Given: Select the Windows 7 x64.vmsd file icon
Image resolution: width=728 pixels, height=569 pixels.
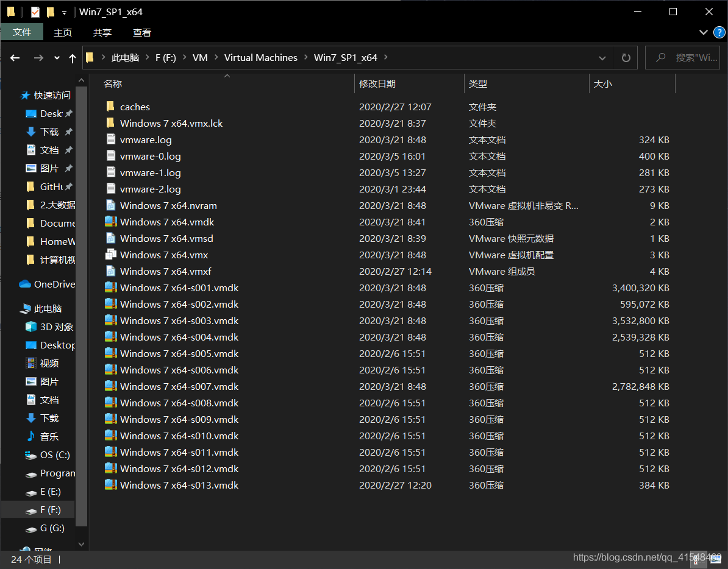Looking at the screenshot, I should click(110, 238).
